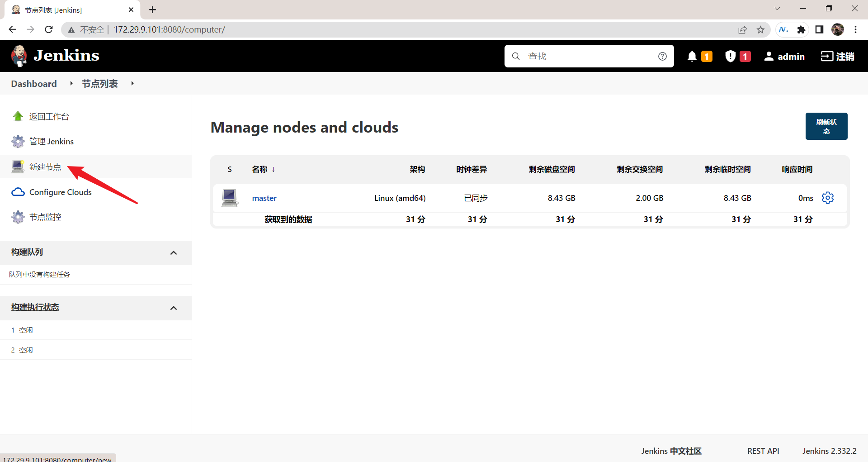Viewport: 868px width, 462px height.
Task: Open a new browser tab
Action: [x=152, y=10]
